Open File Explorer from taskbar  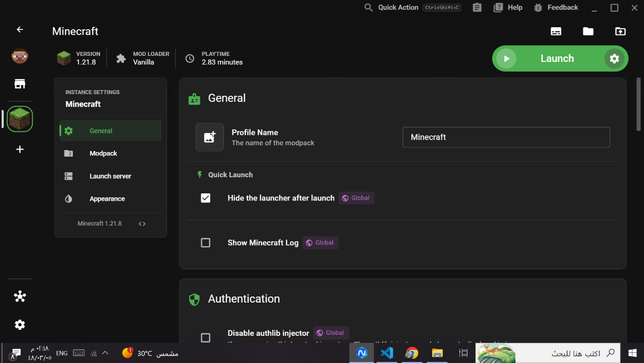click(437, 353)
